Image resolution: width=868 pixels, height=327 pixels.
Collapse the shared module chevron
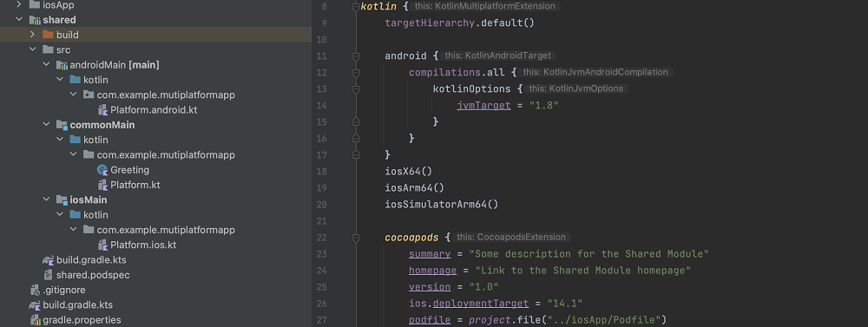tap(19, 20)
